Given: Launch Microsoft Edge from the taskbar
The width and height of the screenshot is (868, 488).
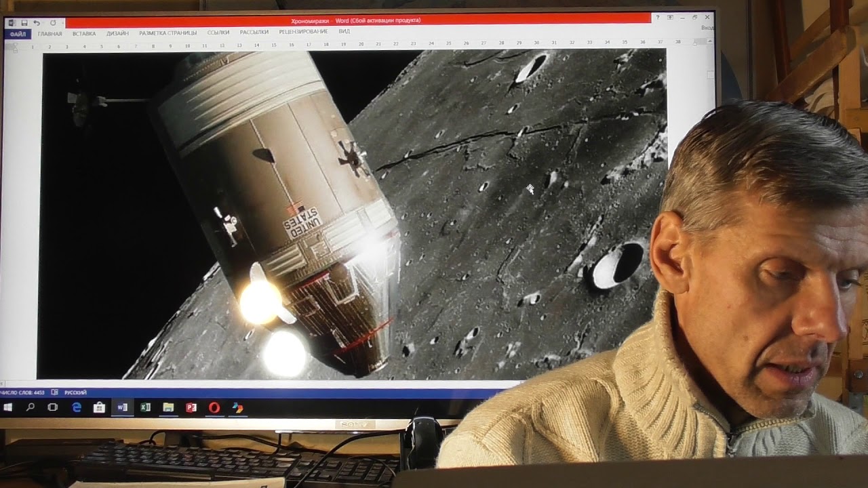Looking at the screenshot, I should (77, 407).
